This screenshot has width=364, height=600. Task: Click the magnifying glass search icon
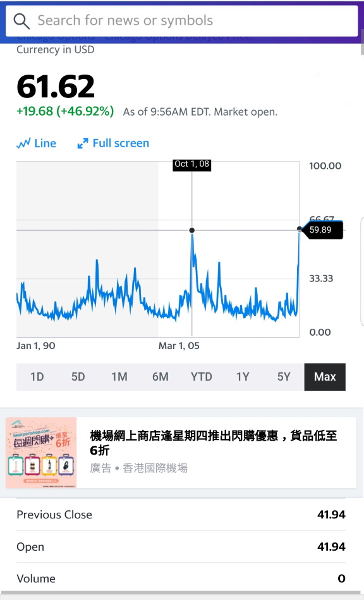pos(21,21)
